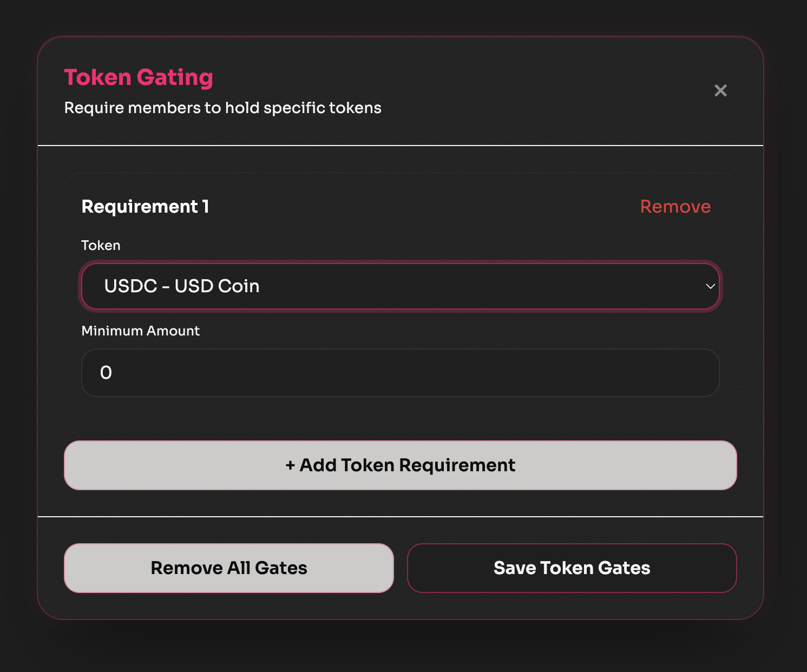Viewport: 807px width, 672px height.
Task: Click the Requirement 1 heading
Action: [145, 207]
